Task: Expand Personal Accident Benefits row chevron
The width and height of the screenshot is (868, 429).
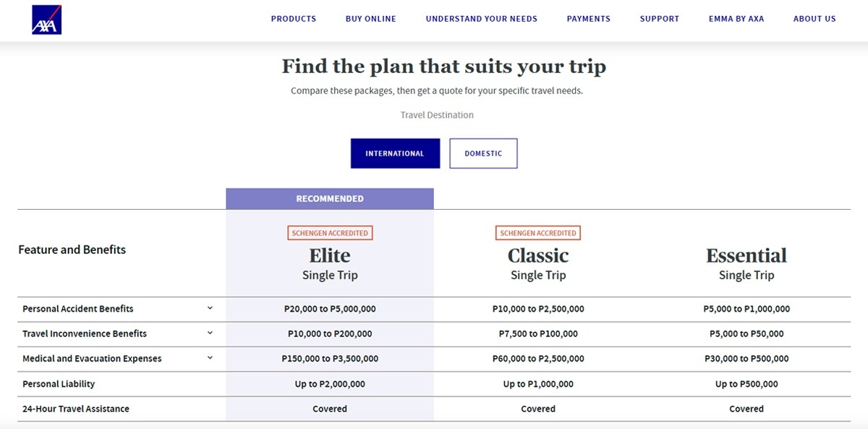Action: tap(210, 308)
